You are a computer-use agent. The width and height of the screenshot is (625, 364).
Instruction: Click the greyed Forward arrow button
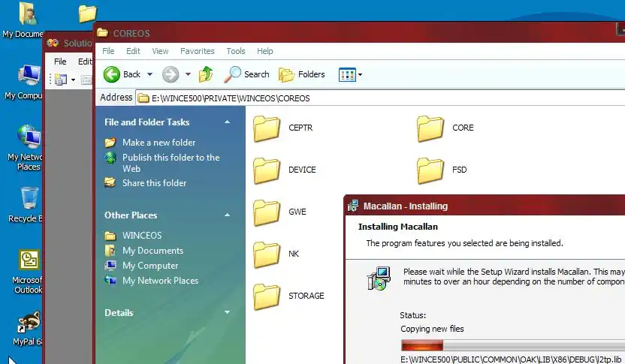point(171,74)
